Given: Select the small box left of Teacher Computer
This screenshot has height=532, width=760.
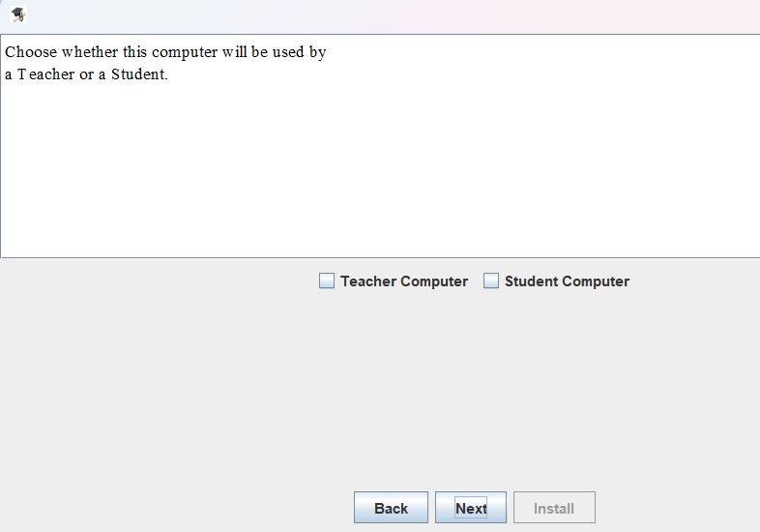Looking at the screenshot, I should [x=327, y=281].
